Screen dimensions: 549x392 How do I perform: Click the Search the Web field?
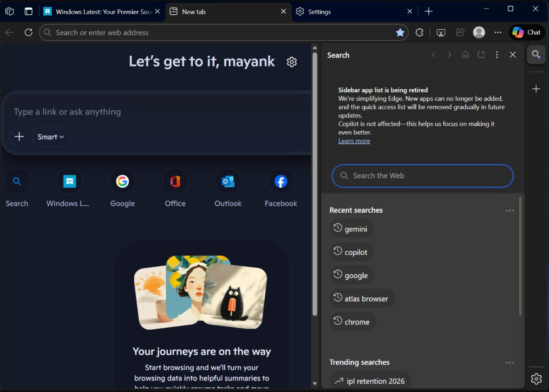[423, 176]
